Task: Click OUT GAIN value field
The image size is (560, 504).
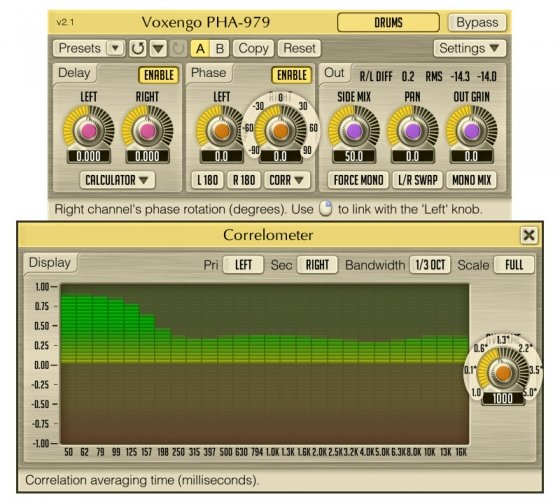Action: 471,156
